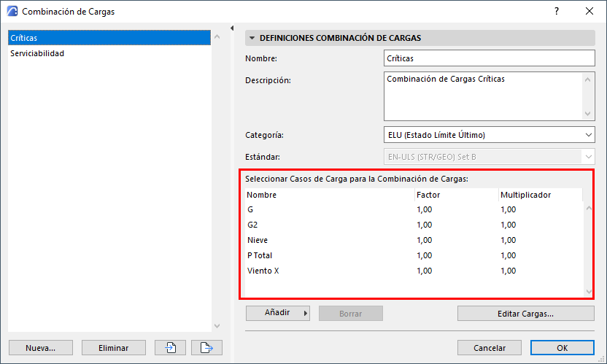Viewport: 607px width, 364px height.
Task: Click the Multiplicador column header
Action: coord(541,195)
